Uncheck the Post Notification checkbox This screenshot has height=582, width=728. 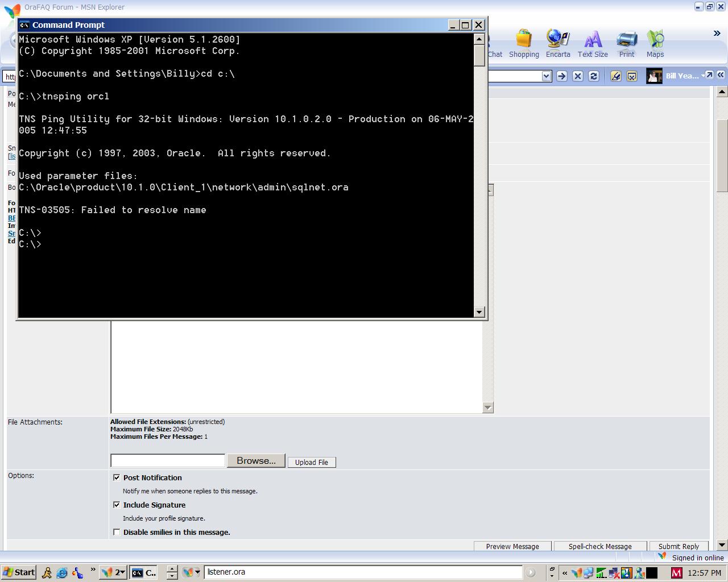click(117, 477)
